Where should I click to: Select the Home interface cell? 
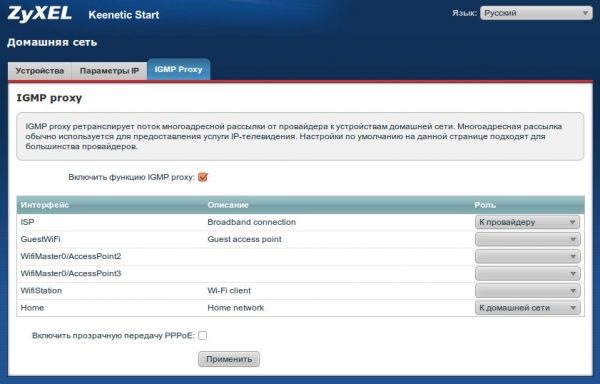(x=32, y=308)
